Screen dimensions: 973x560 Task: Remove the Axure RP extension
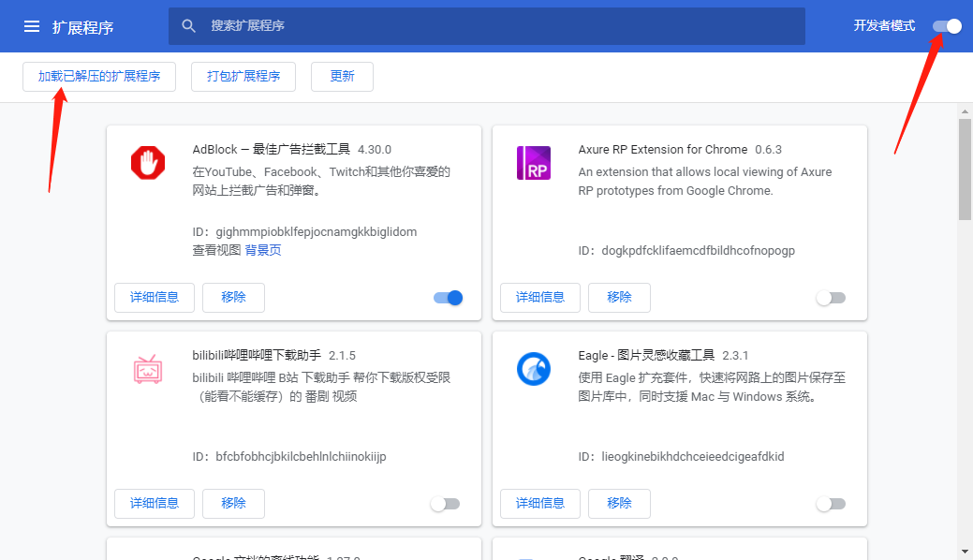coord(619,298)
